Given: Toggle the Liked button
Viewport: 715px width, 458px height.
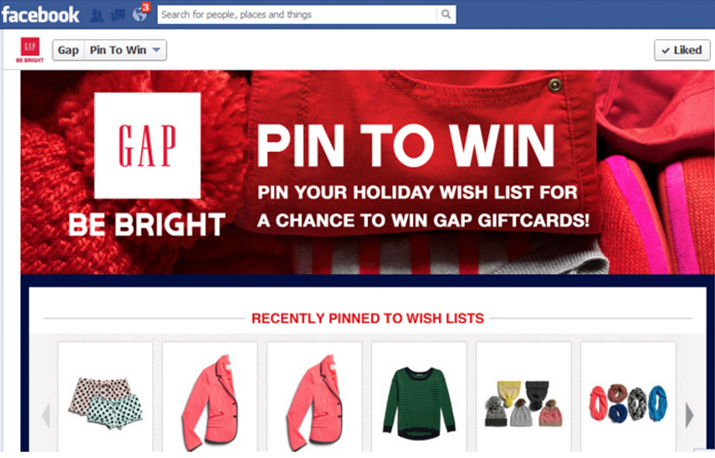Looking at the screenshot, I should coord(682,50).
